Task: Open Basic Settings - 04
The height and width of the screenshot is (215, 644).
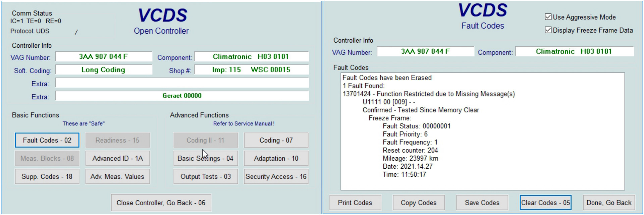Action: 206,158
